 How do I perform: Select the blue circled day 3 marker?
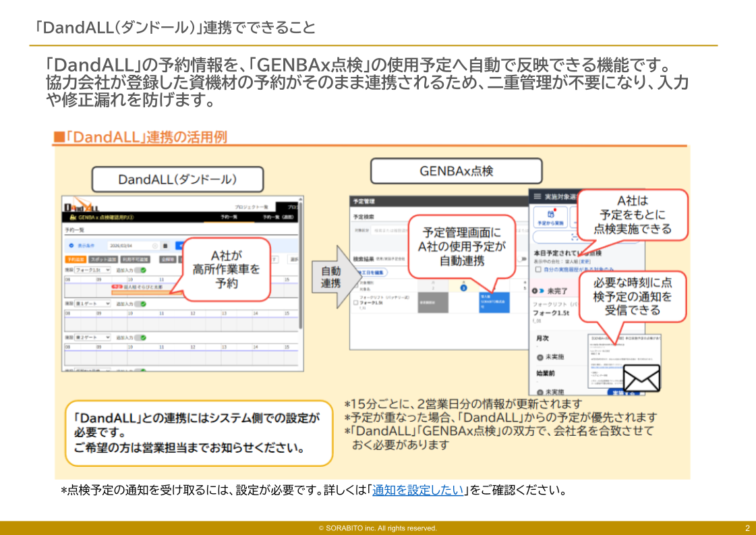[463, 287]
